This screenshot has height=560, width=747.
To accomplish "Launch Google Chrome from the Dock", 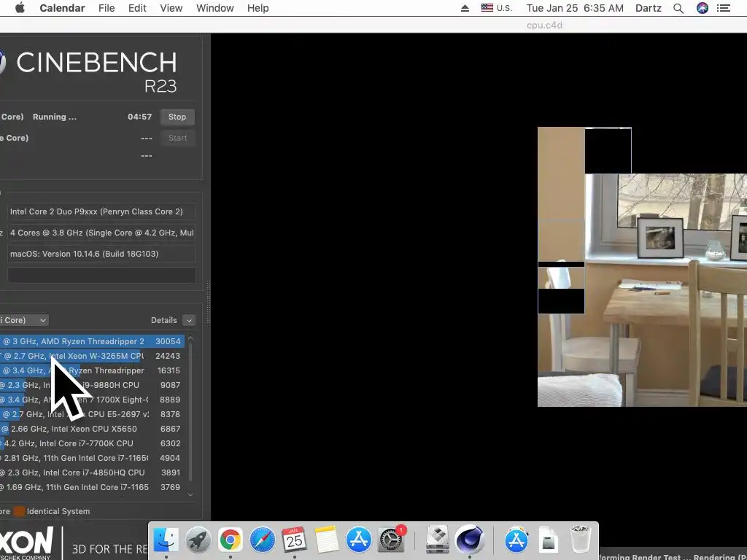I will [x=230, y=540].
